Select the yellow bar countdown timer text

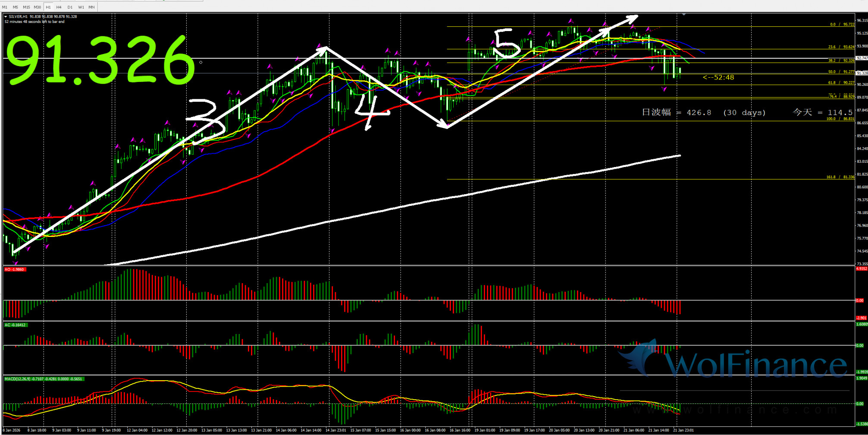pyautogui.click(x=718, y=78)
